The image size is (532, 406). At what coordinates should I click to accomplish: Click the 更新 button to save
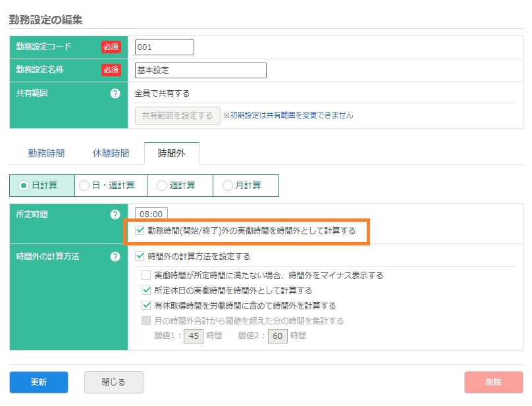coord(38,382)
